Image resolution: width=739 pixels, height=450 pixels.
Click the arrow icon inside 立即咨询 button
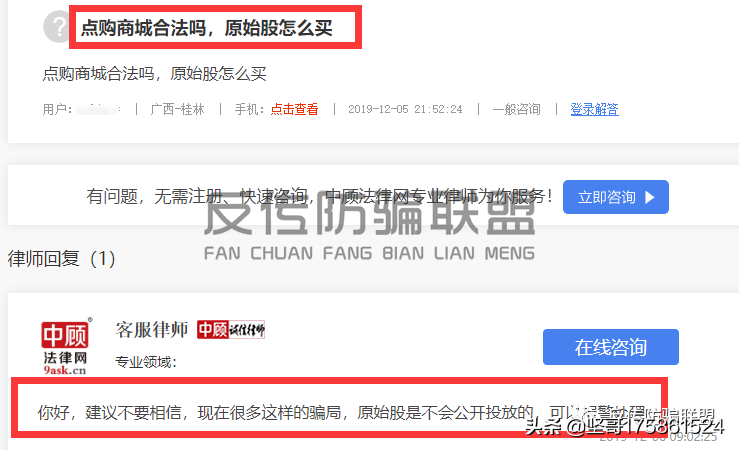click(650, 197)
